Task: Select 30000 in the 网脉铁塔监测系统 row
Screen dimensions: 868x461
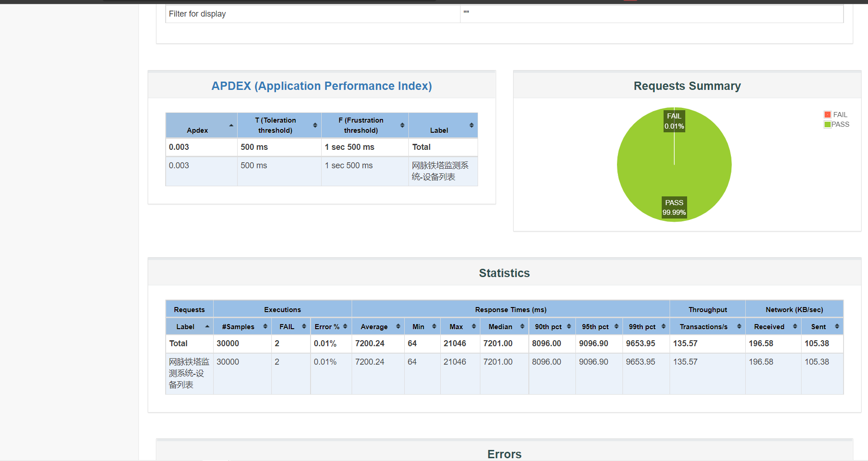Action: point(228,362)
